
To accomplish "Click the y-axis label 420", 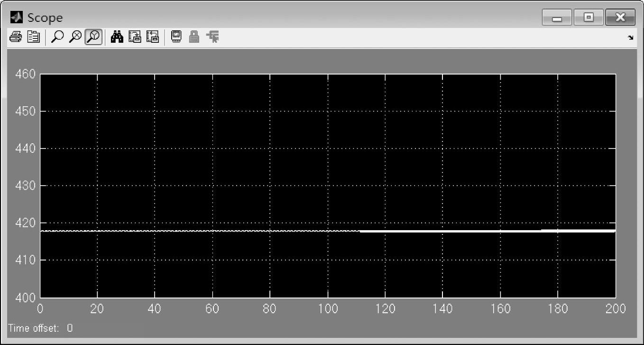I will pyautogui.click(x=26, y=223).
